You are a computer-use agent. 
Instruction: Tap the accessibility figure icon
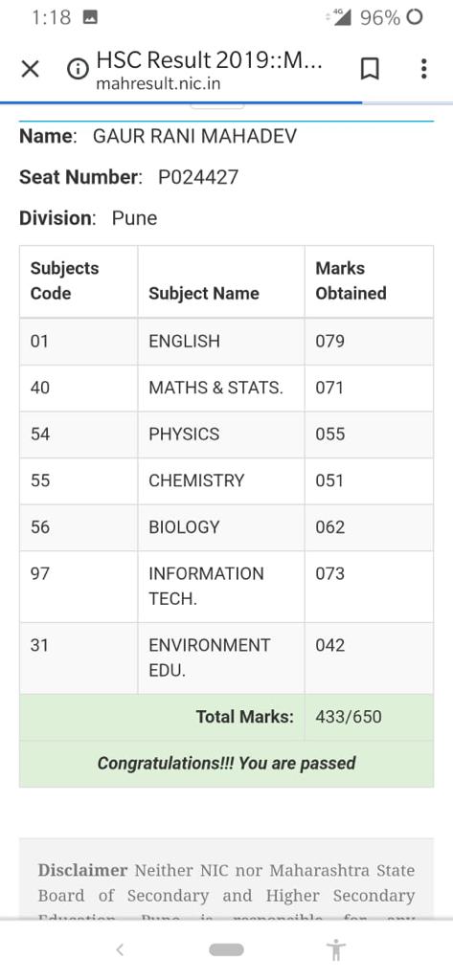point(336,950)
